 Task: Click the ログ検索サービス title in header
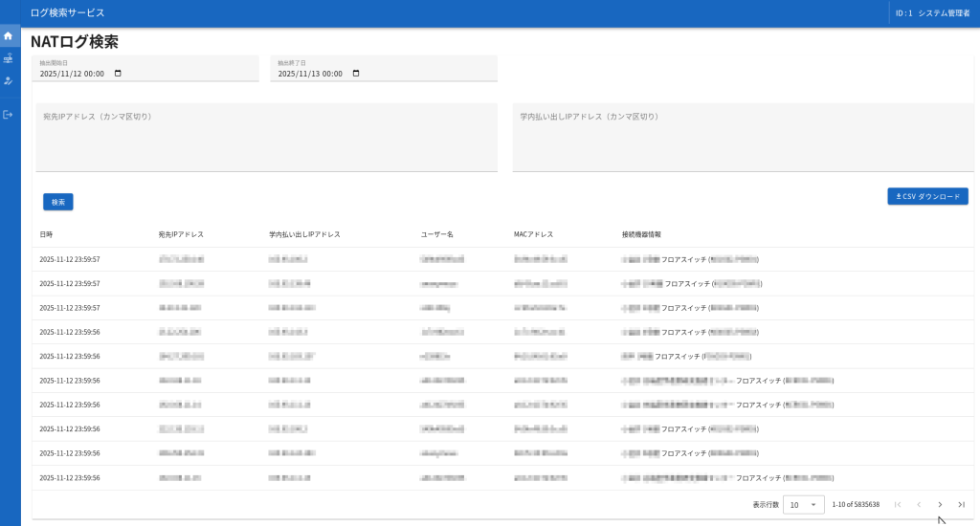click(x=68, y=13)
